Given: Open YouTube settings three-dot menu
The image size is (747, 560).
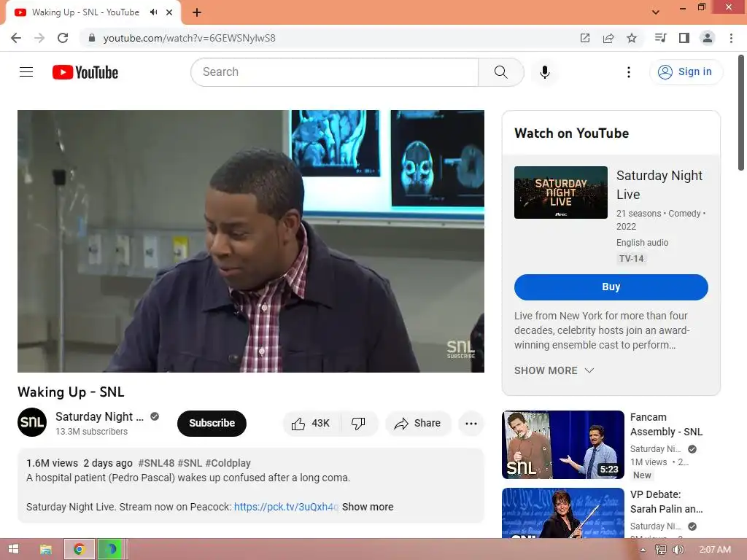Looking at the screenshot, I should (628, 72).
